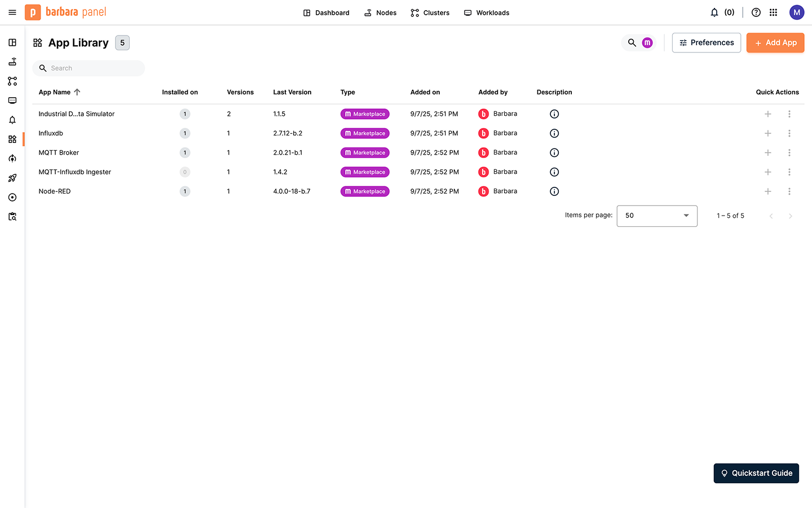The height and width of the screenshot is (508, 812).
Task: Open the hamburger menu in top bar
Action: (x=12, y=12)
